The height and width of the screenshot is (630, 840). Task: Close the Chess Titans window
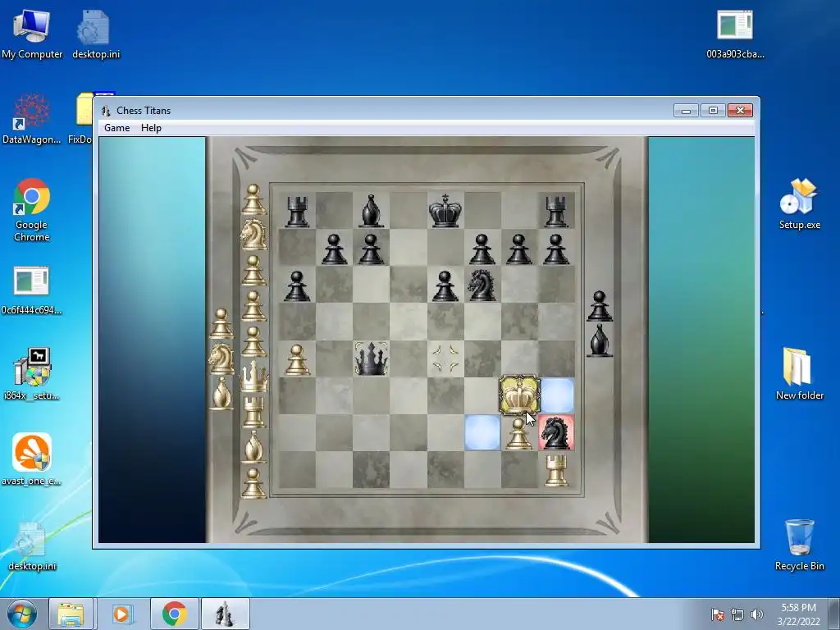click(x=741, y=111)
